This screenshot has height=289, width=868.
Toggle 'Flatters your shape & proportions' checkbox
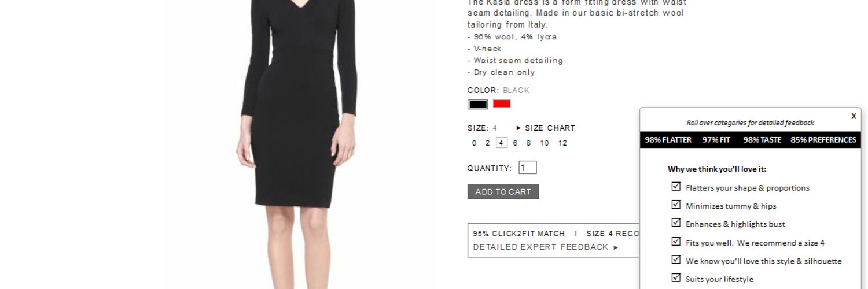676,187
